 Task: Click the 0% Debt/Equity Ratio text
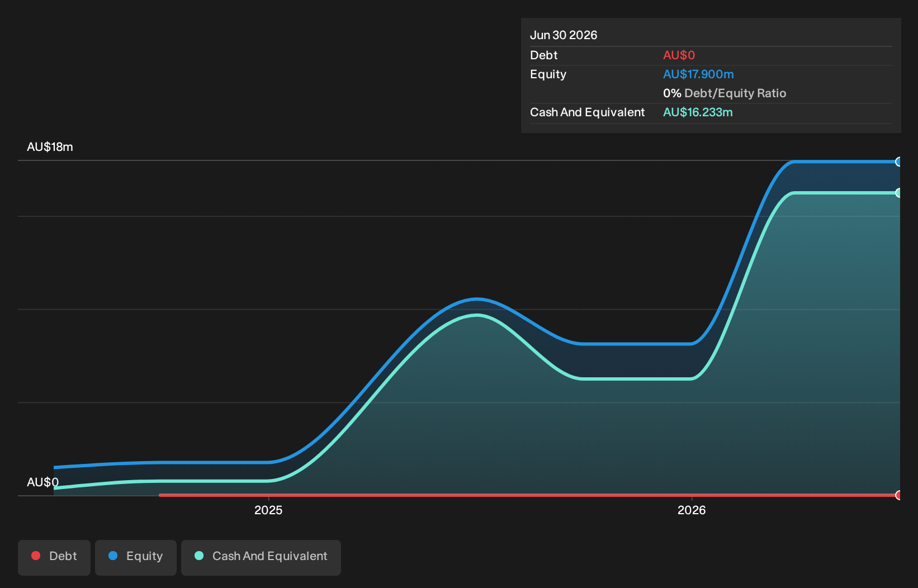coord(725,93)
